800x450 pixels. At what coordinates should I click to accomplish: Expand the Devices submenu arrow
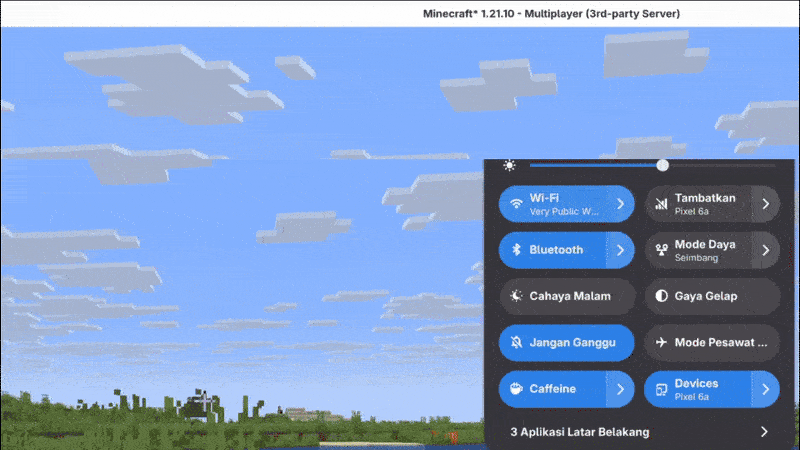[766, 389]
